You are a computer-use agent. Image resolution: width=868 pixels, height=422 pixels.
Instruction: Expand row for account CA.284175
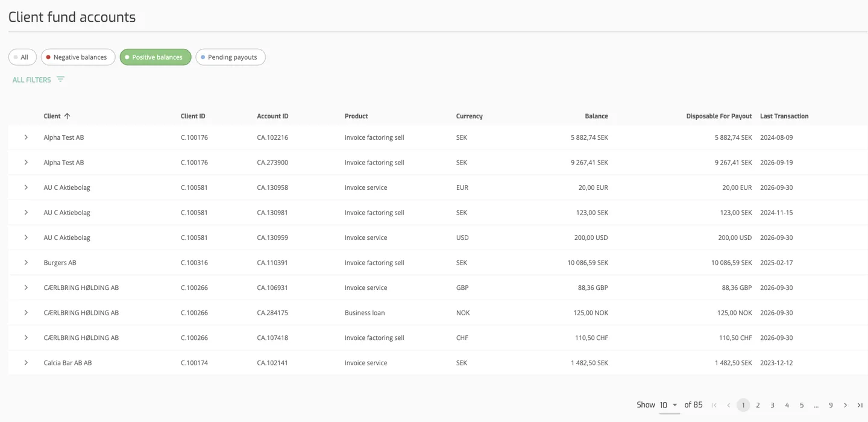26,313
